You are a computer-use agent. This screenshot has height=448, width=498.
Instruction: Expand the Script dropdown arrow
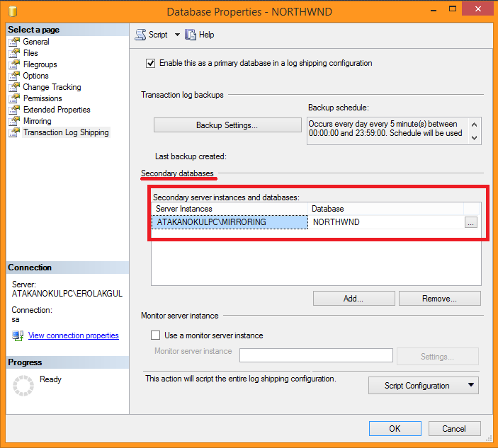(x=177, y=35)
